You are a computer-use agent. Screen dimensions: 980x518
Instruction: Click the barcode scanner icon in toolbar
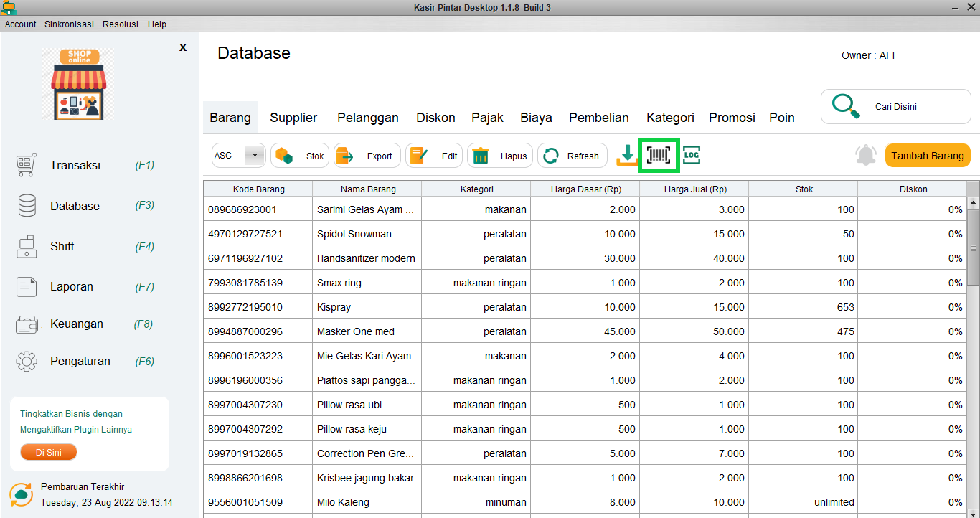tap(659, 155)
